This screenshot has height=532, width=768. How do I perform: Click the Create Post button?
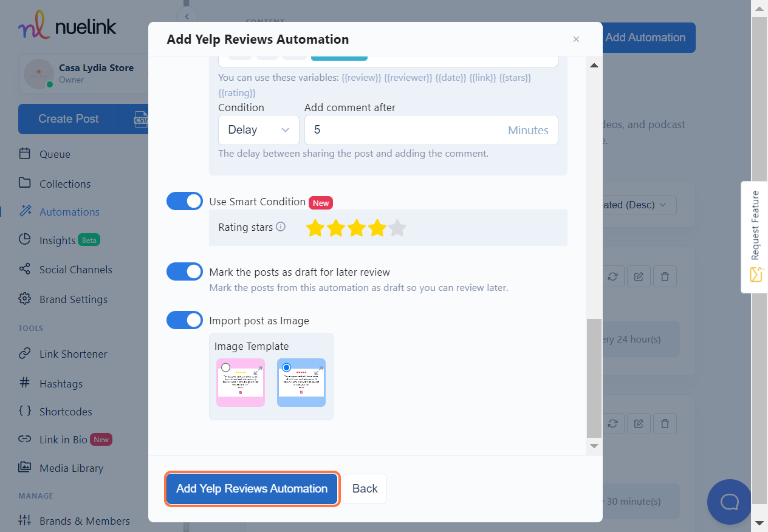coord(68,119)
